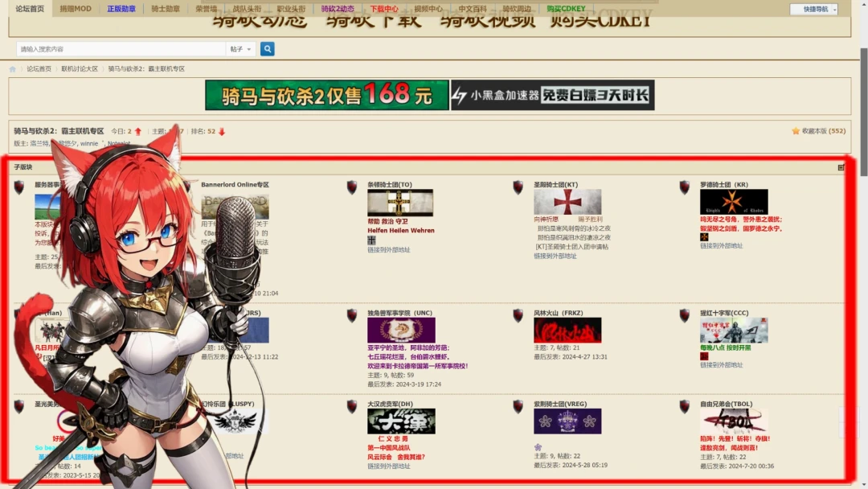Open the 骑砍周边 tab

click(x=517, y=8)
